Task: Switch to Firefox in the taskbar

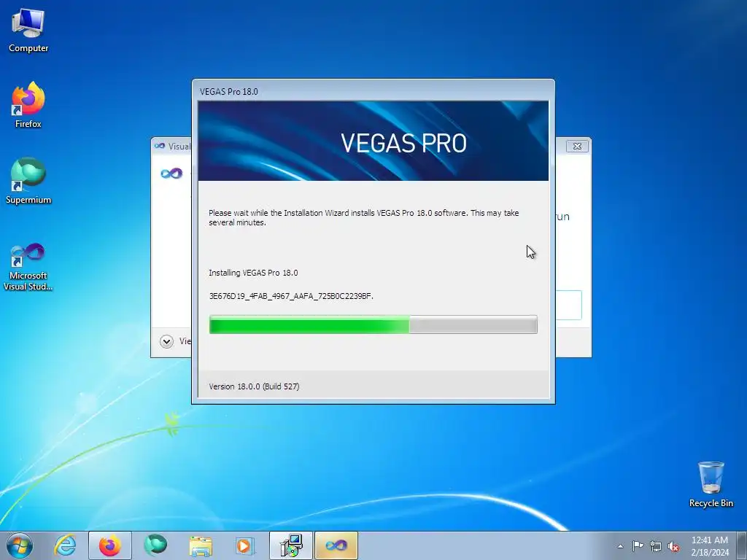Action: (110, 545)
